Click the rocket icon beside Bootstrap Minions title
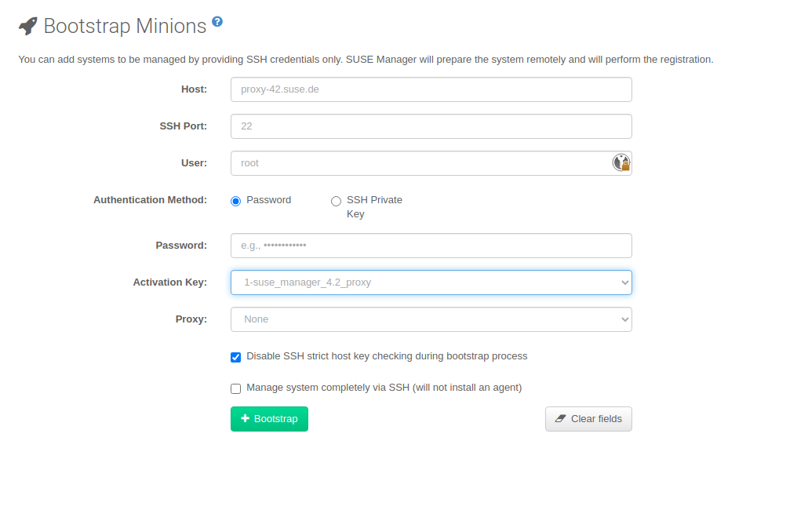Image resolution: width=797 pixels, height=532 pixels. click(27, 25)
